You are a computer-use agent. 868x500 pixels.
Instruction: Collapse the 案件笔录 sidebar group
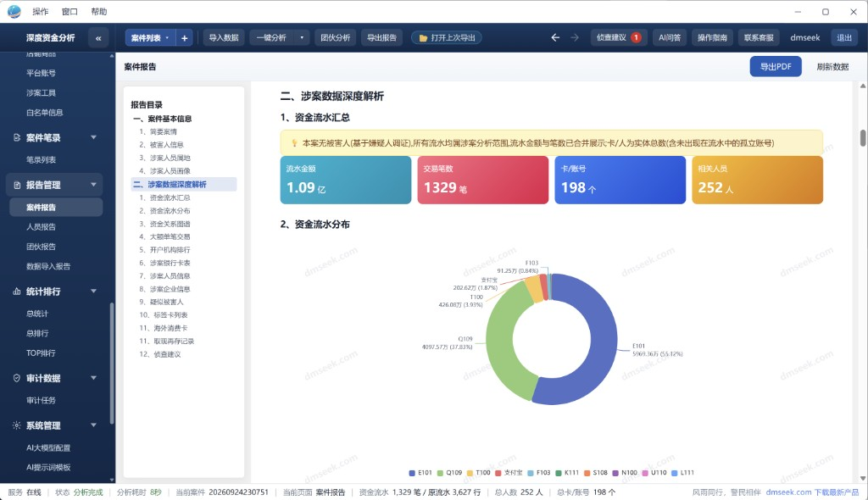(93, 137)
